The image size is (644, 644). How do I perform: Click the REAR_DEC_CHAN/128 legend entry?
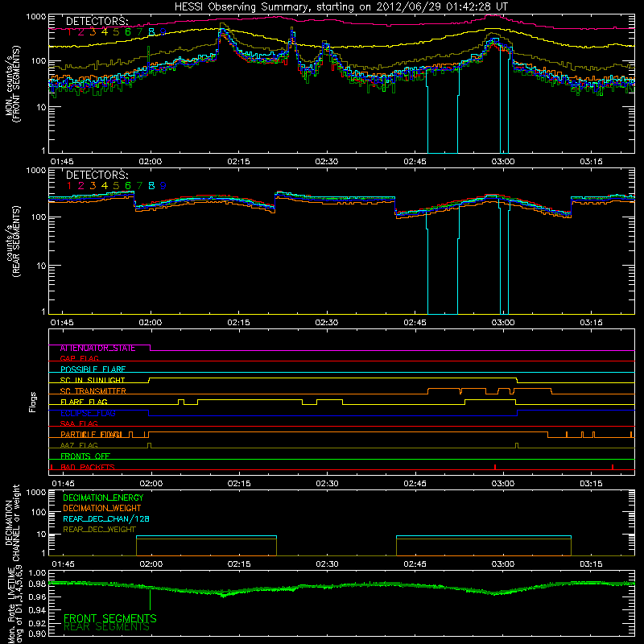pos(106,518)
